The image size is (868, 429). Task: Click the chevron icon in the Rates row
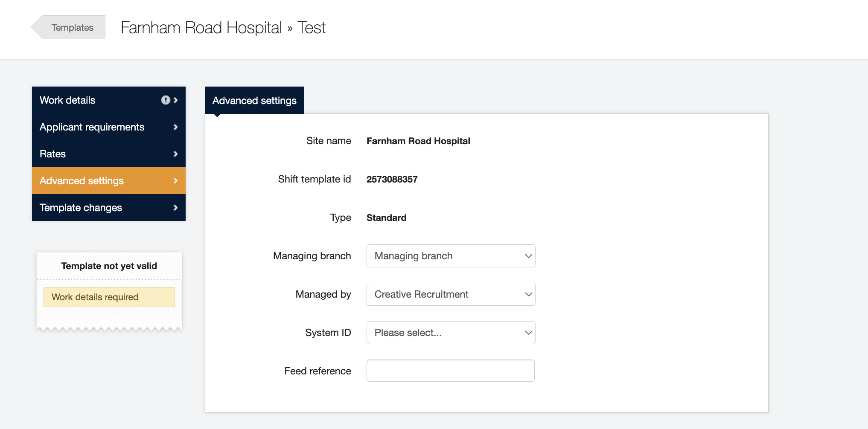[x=175, y=154]
